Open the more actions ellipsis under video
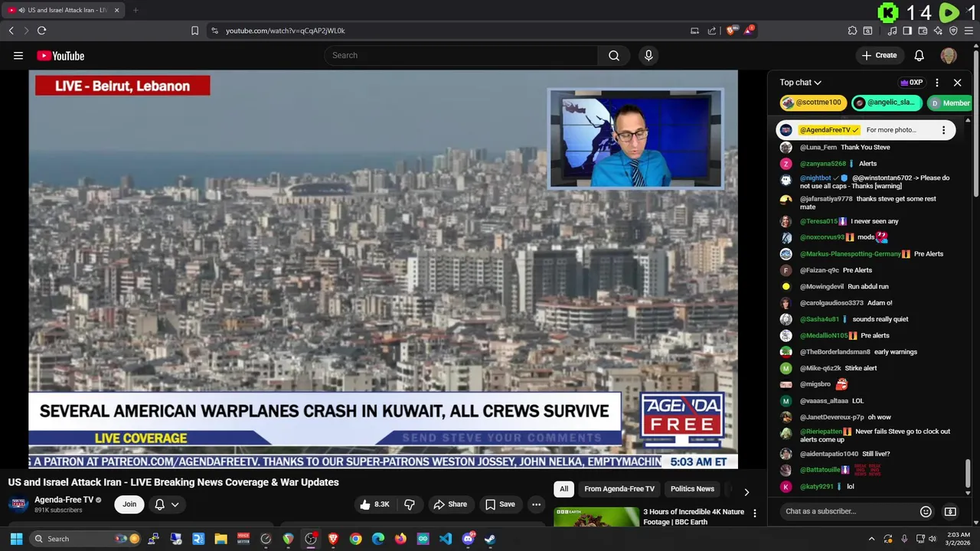Image resolution: width=980 pixels, height=551 pixels. click(536, 504)
